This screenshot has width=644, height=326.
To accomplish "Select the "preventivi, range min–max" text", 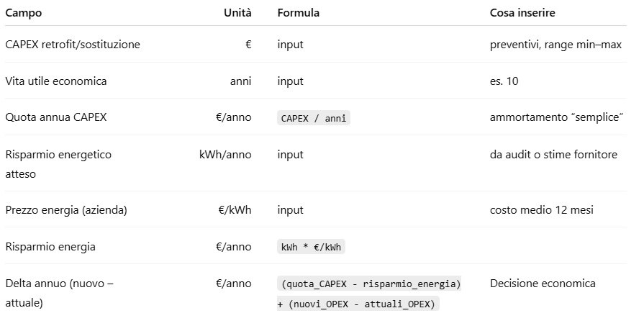I will coord(555,45).
